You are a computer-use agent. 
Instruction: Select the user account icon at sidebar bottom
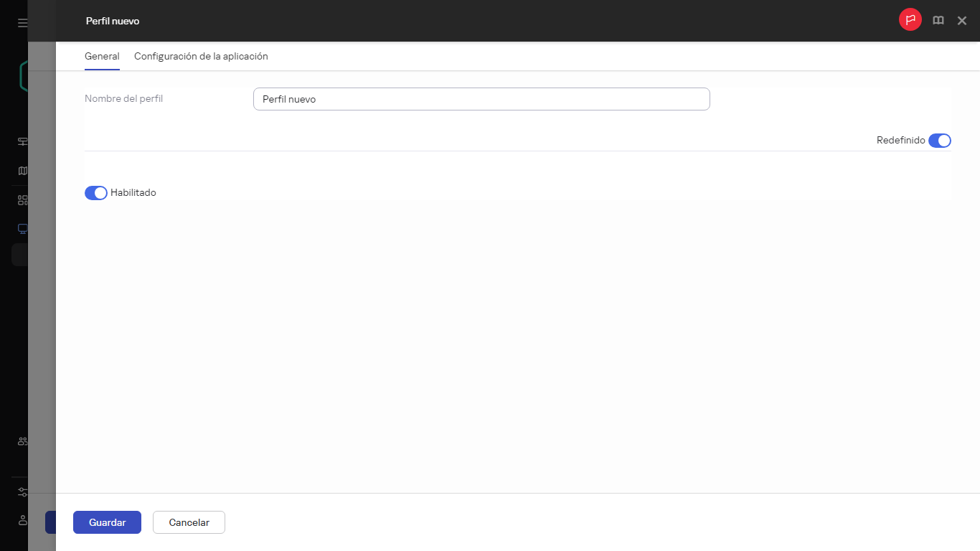(x=21, y=521)
